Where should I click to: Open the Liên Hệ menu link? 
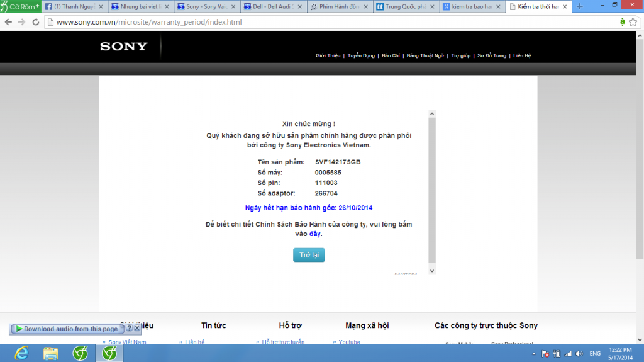[x=522, y=55]
